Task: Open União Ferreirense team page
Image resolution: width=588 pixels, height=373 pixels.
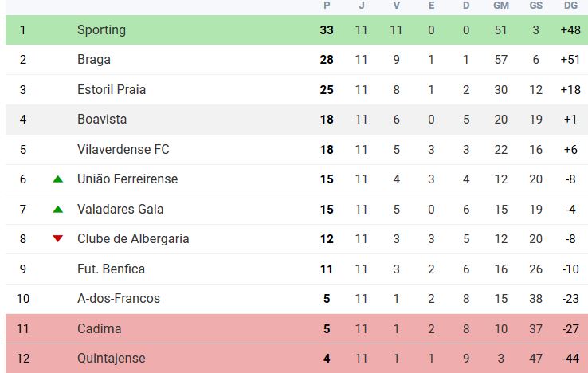Action: pyautogui.click(x=127, y=179)
